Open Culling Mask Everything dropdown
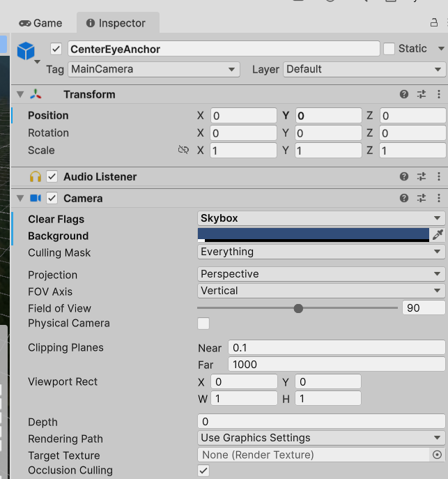 pos(321,252)
